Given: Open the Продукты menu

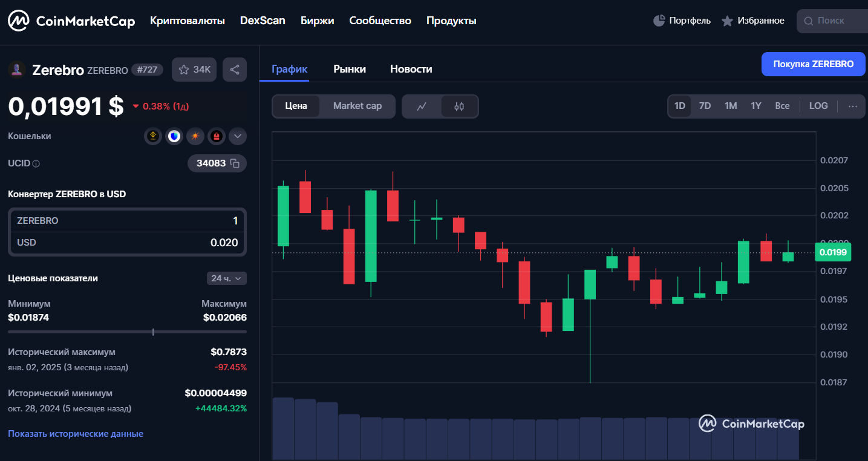Looking at the screenshot, I should 451,21.
